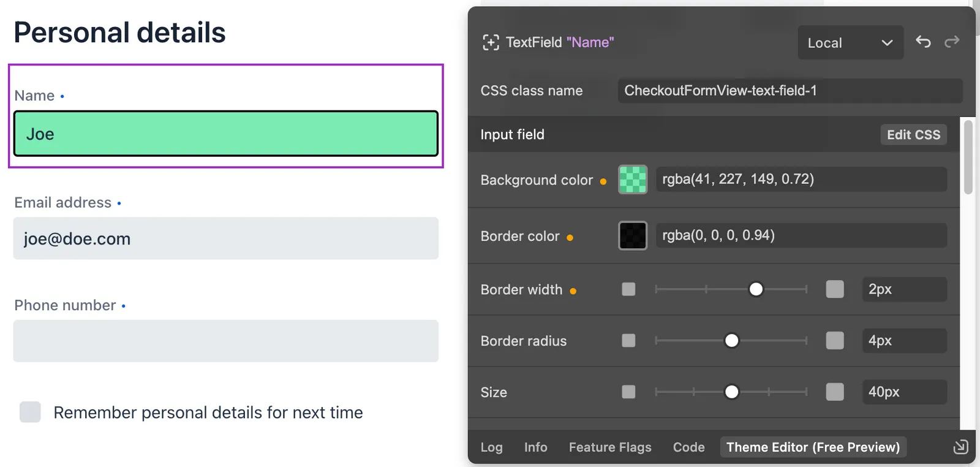Click the large square icon right of Size slider
The width and height of the screenshot is (980, 467).
click(834, 392)
